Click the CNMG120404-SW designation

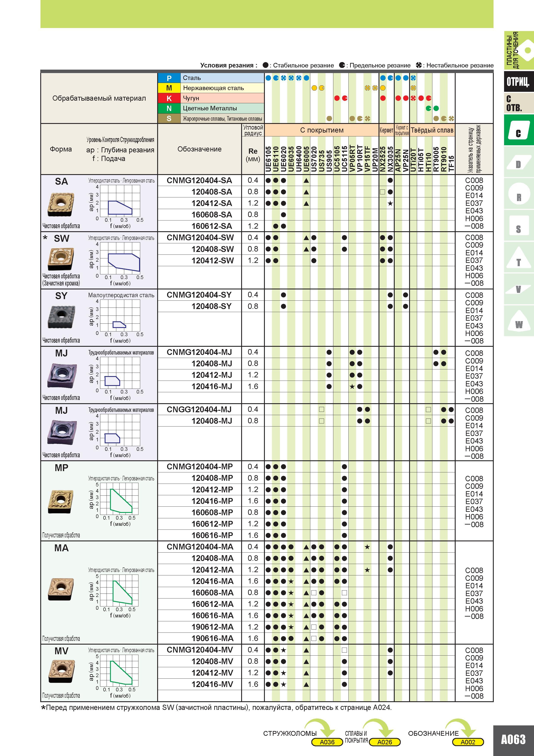coord(200,238)
